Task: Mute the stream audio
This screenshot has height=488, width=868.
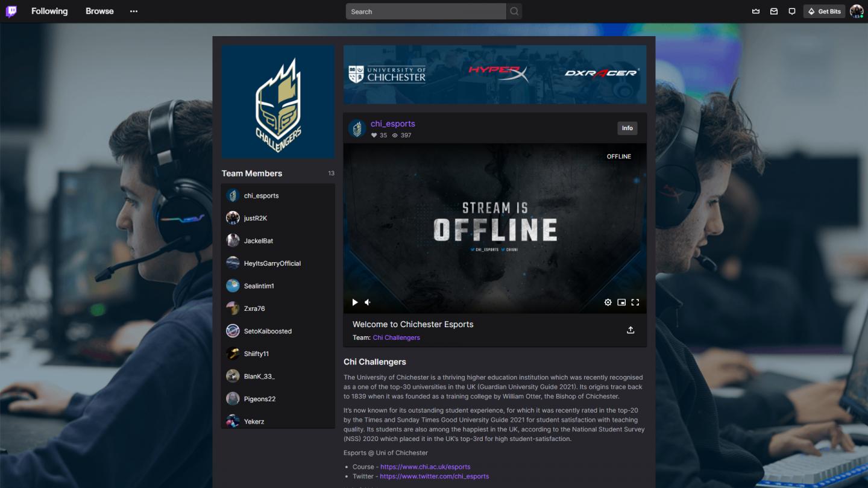Action: [367, 302]
